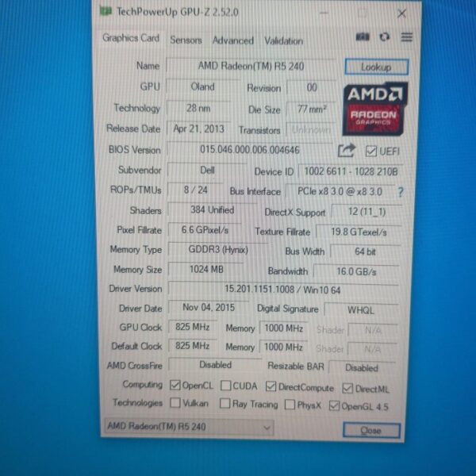Expand the AMD Radeon R5 240 GPU dropdown
Viewport: 476px width, 476px height.
(x=267, y=428)
